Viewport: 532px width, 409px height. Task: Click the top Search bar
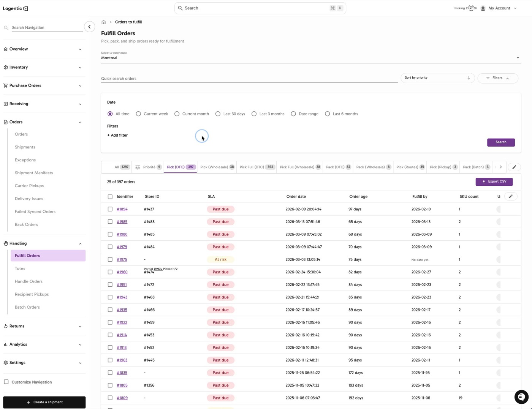tap(260, 8)
